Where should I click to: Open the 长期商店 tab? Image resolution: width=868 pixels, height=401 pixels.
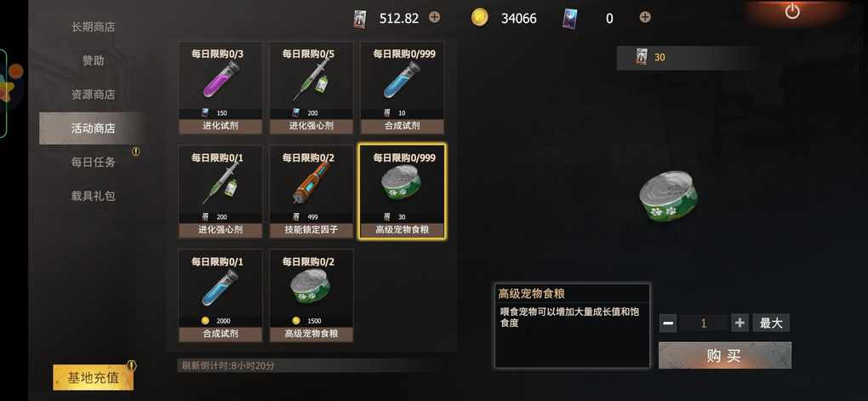click(x=93, y=26)
